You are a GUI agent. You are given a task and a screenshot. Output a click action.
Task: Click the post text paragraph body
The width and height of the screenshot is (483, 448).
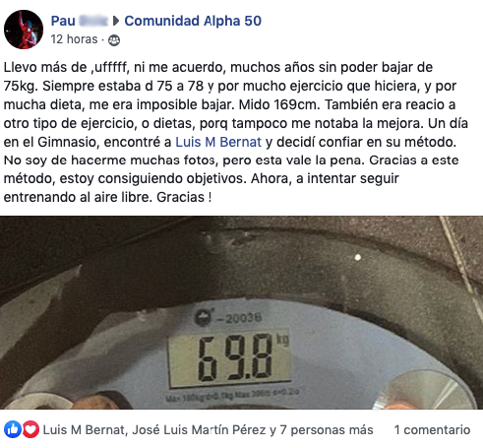pyautogui.click(x=235, y=132)
